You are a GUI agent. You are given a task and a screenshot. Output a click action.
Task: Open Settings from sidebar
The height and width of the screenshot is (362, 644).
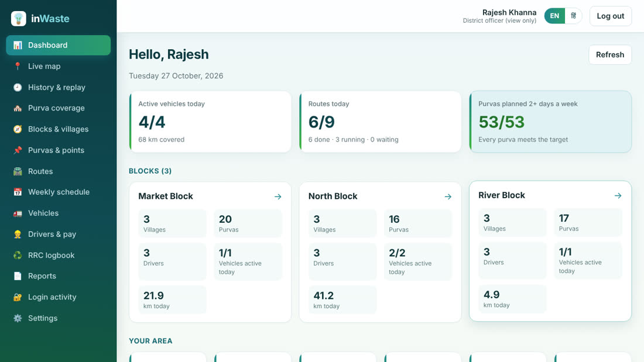point(59,318)
